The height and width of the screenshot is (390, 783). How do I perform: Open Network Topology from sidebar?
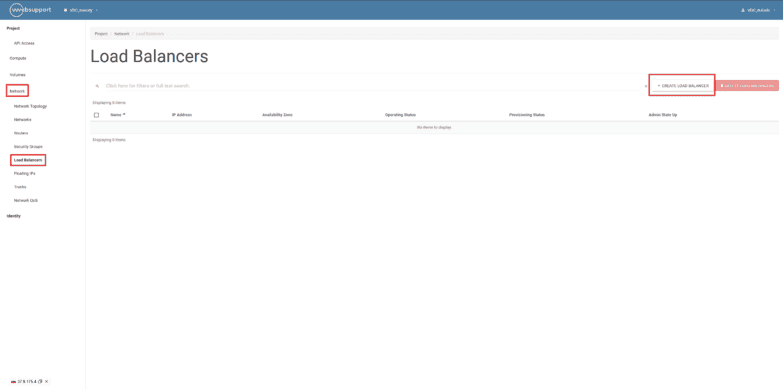[x=30, y=106]
